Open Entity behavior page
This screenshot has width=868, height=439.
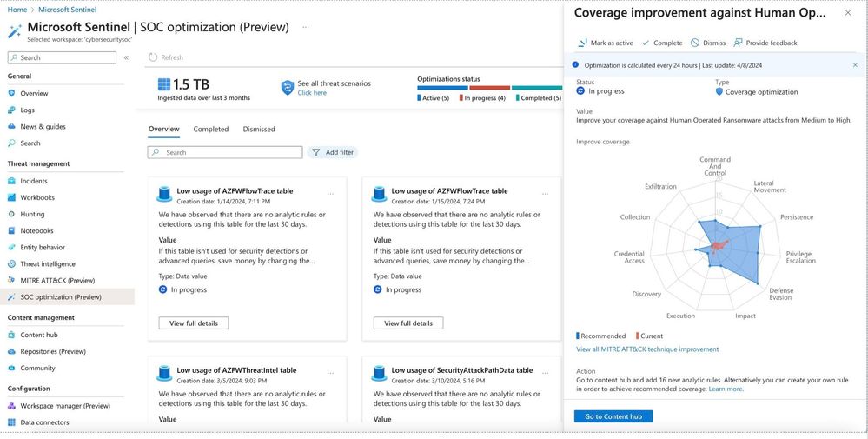click(43, 248)
